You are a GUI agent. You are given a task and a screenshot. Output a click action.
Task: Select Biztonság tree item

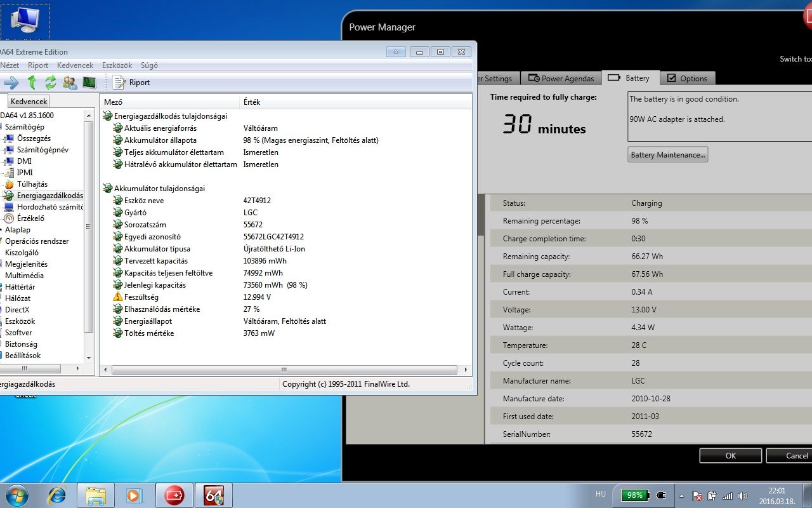[x=21, y=344]
